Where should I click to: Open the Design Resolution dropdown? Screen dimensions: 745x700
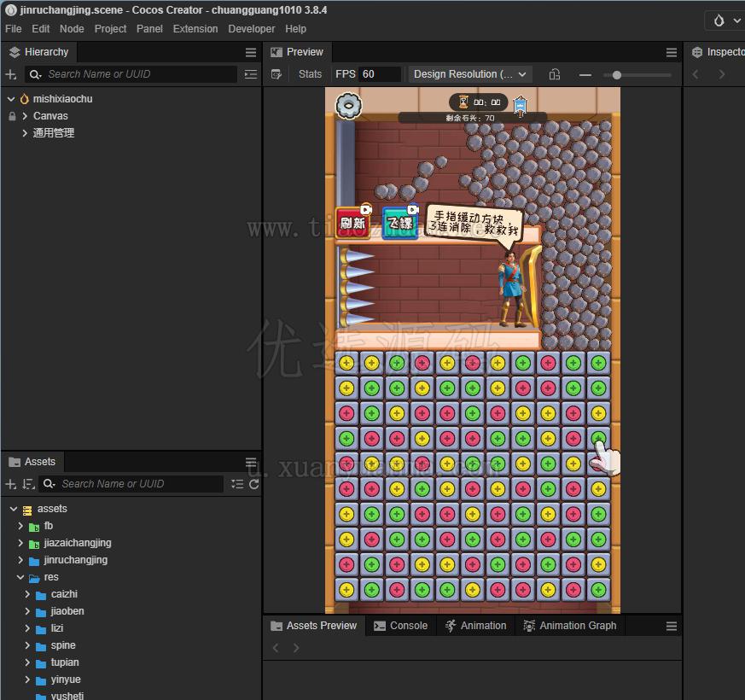click(x=470, y=74)
